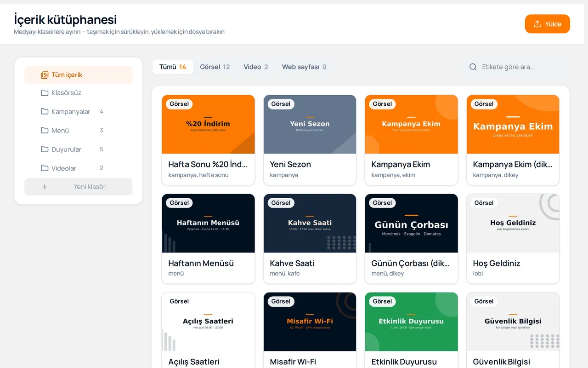The height and width of the screenshot is (368, 588).
Task: Click the upload icon in Yükle
Action: pyautogui.click(x=537, y=24)
